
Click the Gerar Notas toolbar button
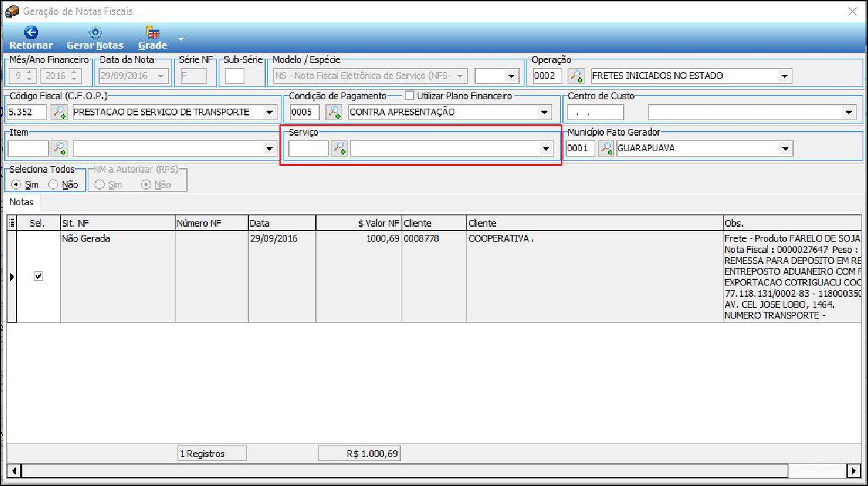95,38
